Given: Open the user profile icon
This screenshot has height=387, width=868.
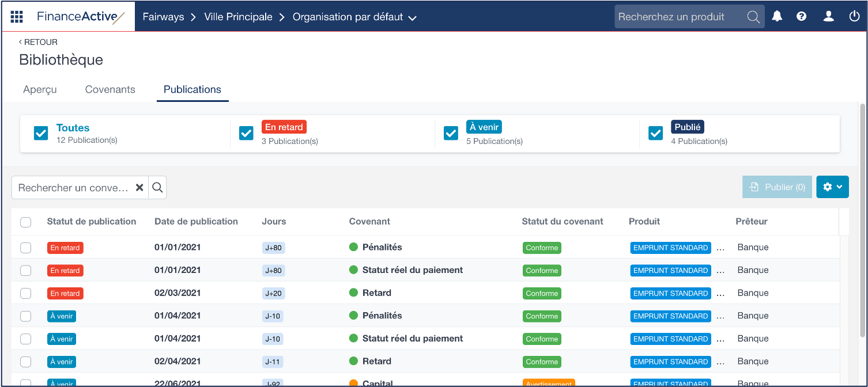Looking at the screenshot, I should tap(828, 17).
